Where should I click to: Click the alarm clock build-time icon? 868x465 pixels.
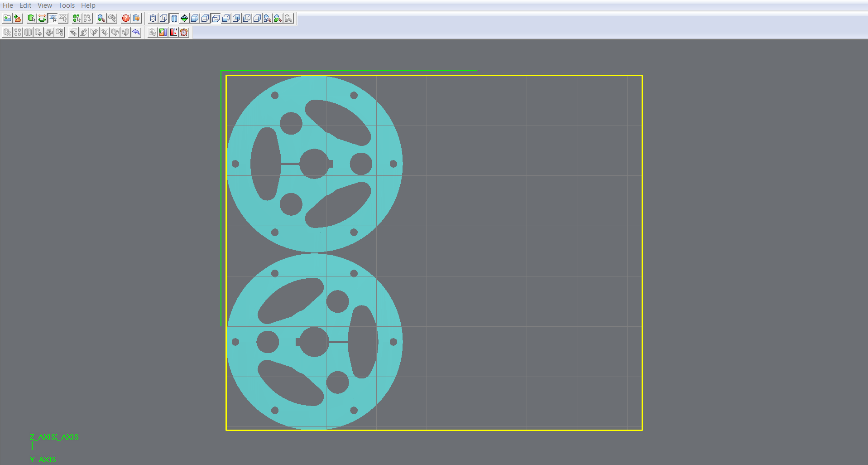click(184, 32)
